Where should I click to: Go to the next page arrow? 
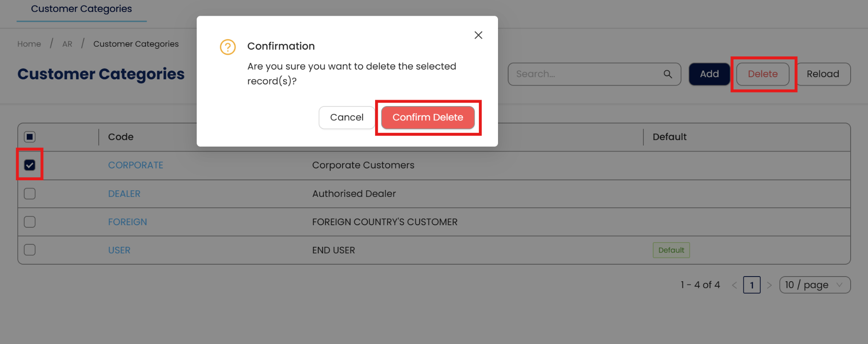click(x=769, y=285)
